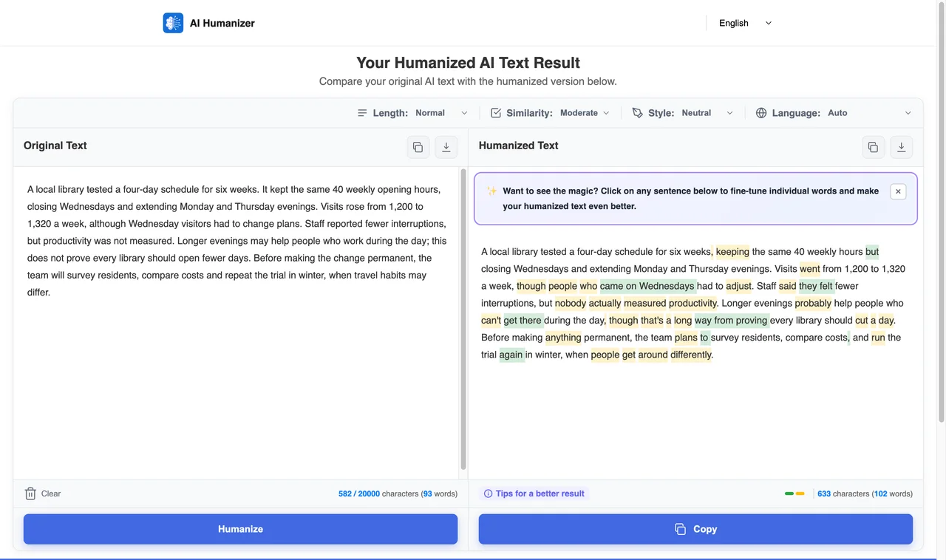Click the Language globe icon
Screen dimensions: 946x560
click(x=761, y=113)
